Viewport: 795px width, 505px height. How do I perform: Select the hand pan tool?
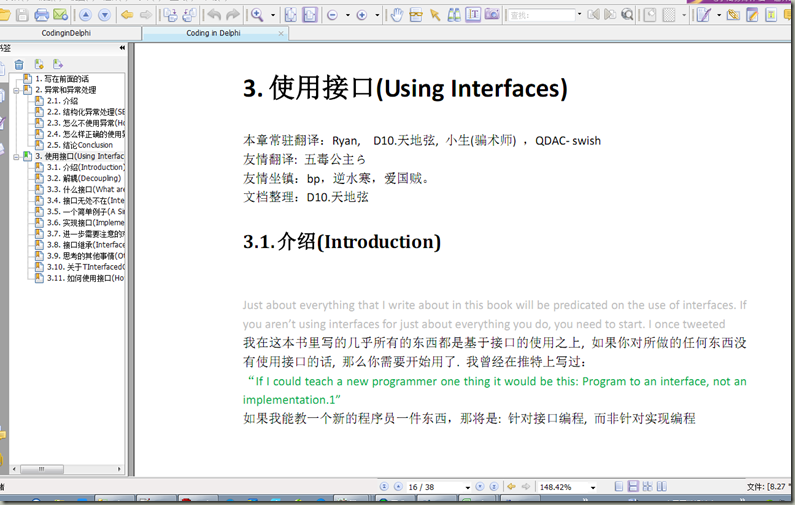(x=397, y=15)
